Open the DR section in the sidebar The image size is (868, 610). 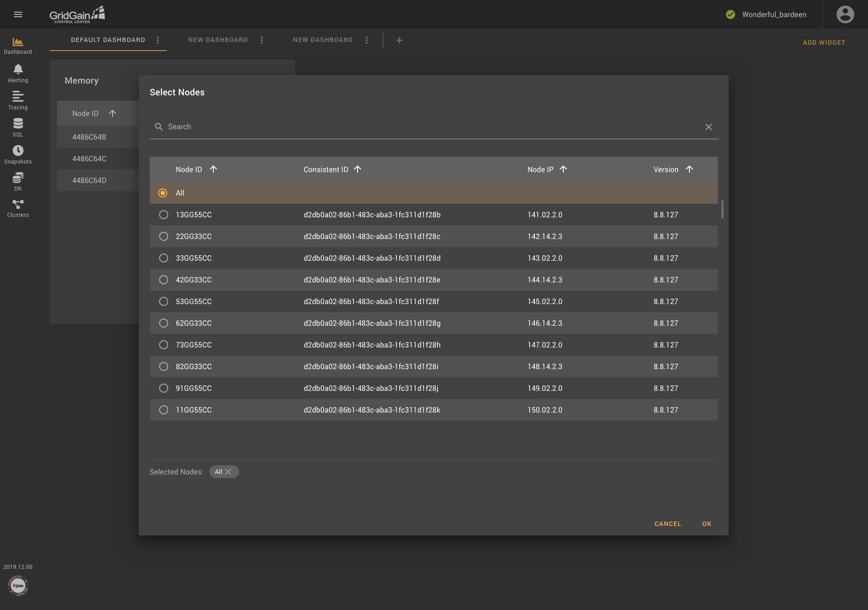tap(18, 182)
